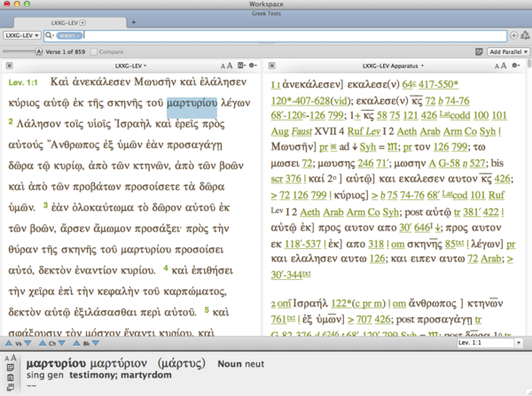Open the Add Parallel dropdown

(x=508, y=51)
